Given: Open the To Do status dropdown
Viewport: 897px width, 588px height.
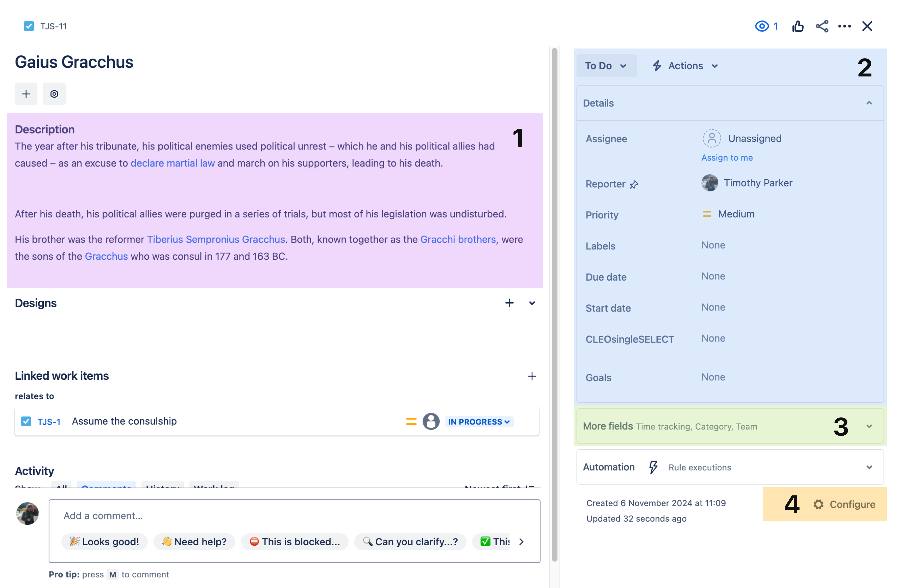Looking at the screenshot, I should [x=606, y=66].
